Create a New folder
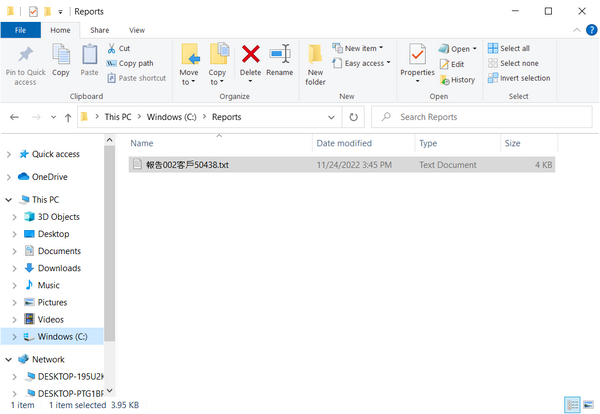Viewport: 600px width, 414px height. point(315,65)
